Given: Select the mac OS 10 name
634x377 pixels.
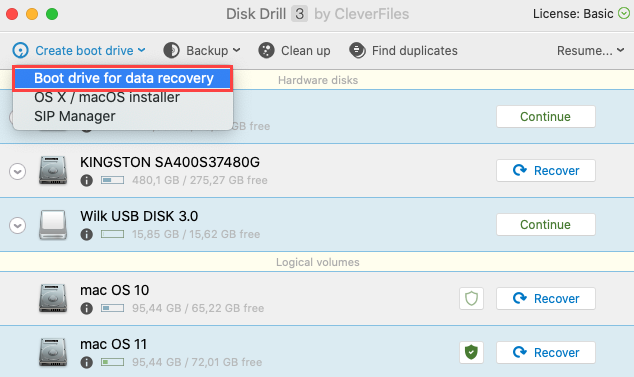Looking at the screenshot, I should [x=114, y=290].
